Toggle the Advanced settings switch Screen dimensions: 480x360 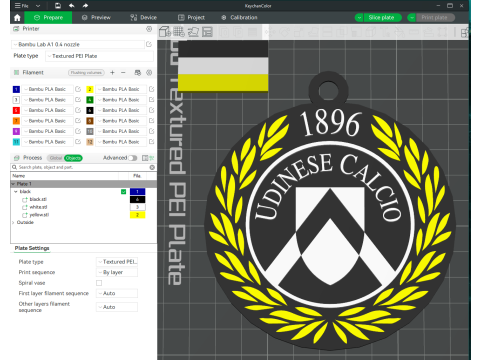133,158
